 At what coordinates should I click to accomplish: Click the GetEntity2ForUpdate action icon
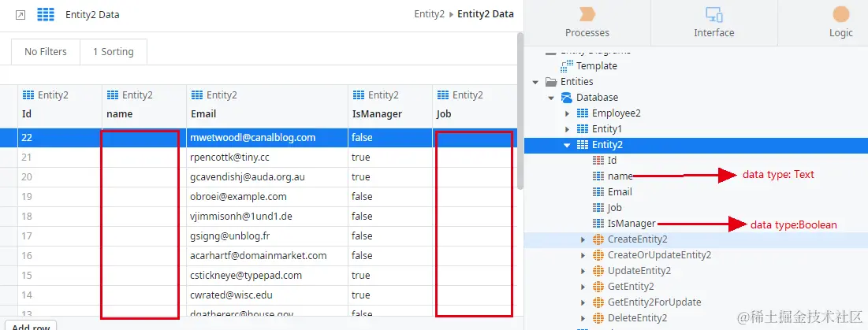[x=598, y=302]
